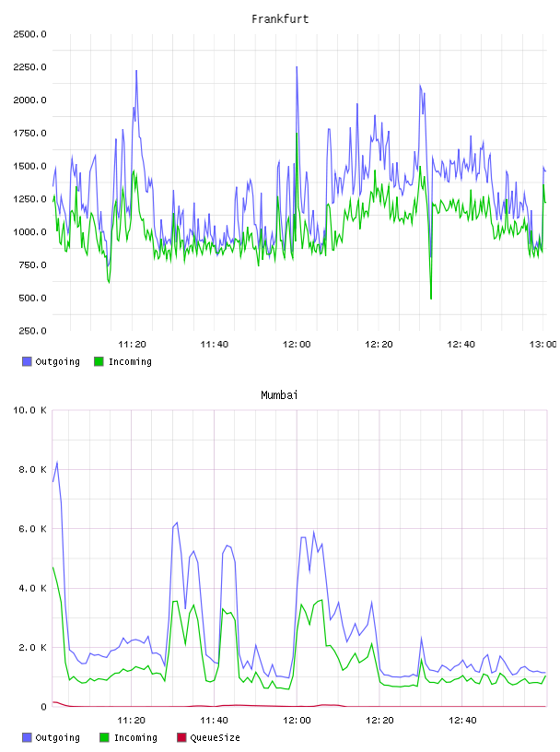Click the Frankfurt y-axis label 2250.0
The image size is (560, 752).
coord(29,67)
